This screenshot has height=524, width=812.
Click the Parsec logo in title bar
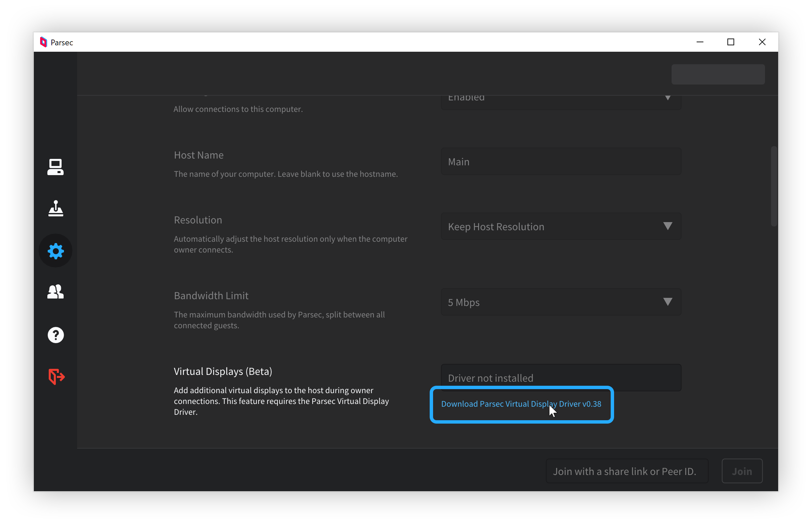[44, 42]
